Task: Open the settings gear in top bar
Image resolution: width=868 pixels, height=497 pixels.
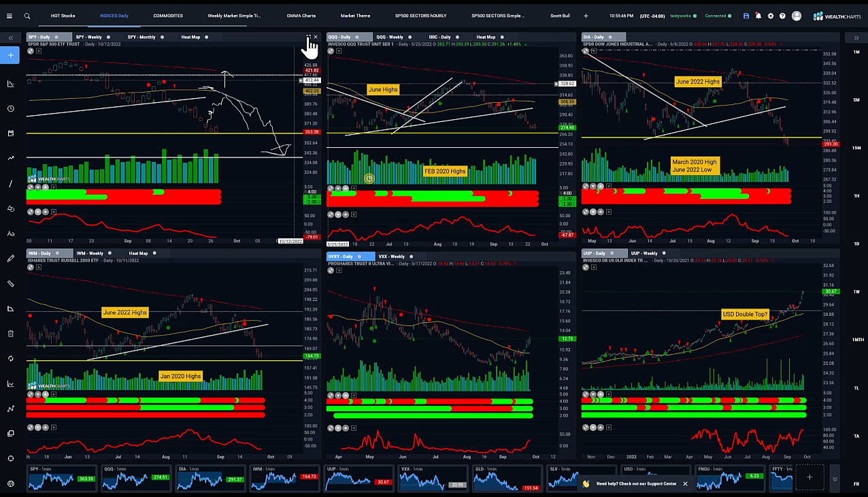Action: [771, 16]
